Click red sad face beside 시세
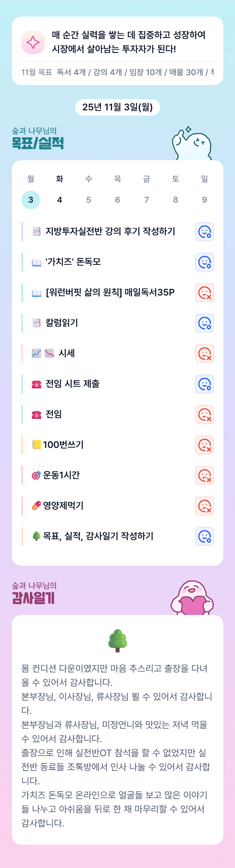Image resolution: width=235 pixels, height=868 pixels. pos(204,353)
